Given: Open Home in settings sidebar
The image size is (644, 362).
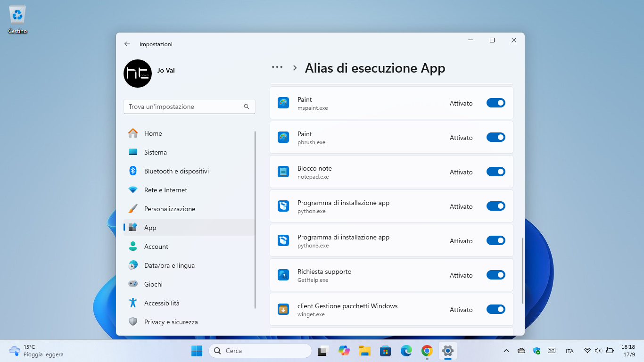Looking at the screenshot, I should pos(189,133).
